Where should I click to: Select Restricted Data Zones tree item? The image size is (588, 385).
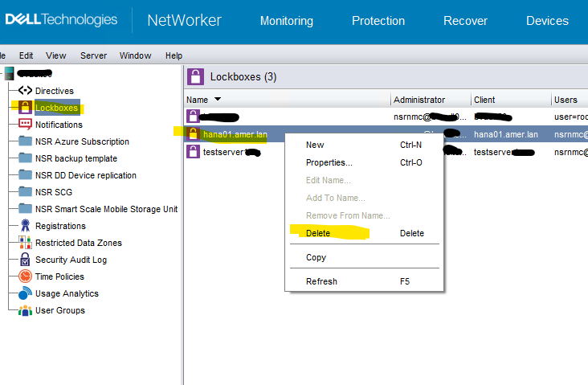79,243
